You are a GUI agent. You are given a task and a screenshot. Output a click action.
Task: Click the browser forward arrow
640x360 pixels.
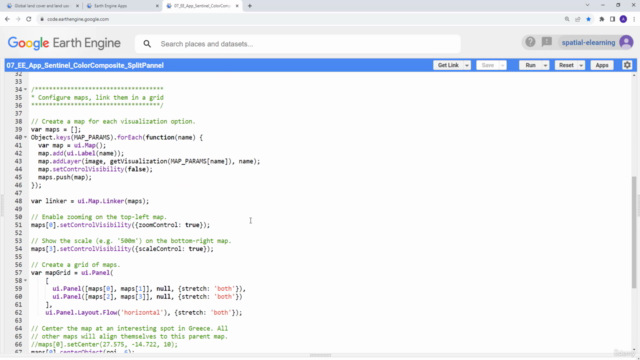click(18, 19)
